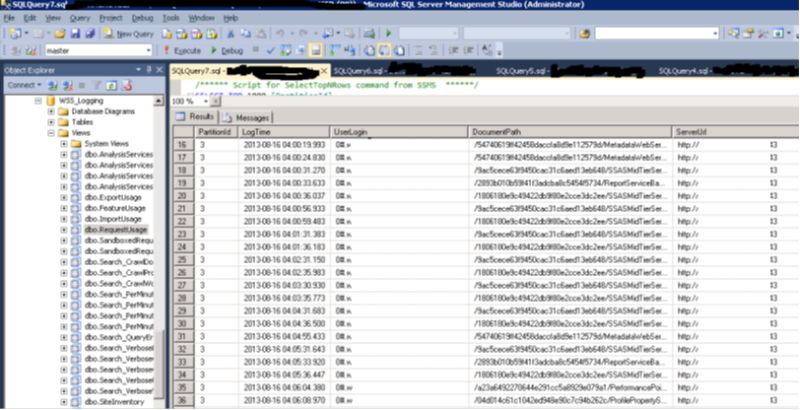Image resolution: width=800 pixels, height=410 pixels.
Task: Switch to the SQLQuery6.sql tab
Action: coord(405,71)
